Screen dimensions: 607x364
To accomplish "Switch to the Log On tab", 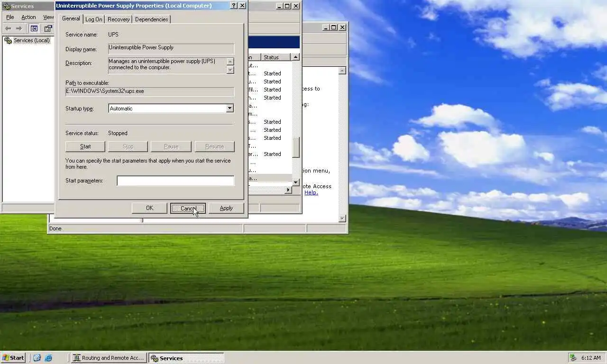I will [x=93, y=19].
